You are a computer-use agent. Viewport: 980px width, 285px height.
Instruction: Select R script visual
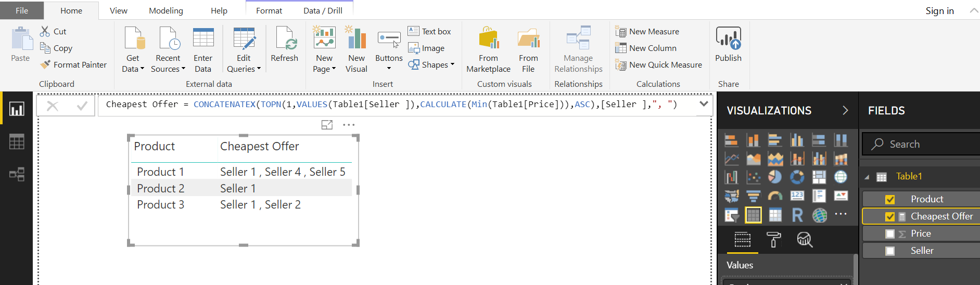[797, 215]
